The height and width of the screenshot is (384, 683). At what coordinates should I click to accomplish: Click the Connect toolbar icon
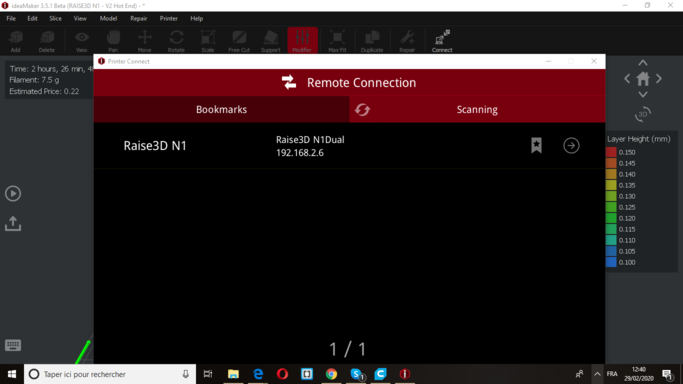click(442, 41)
